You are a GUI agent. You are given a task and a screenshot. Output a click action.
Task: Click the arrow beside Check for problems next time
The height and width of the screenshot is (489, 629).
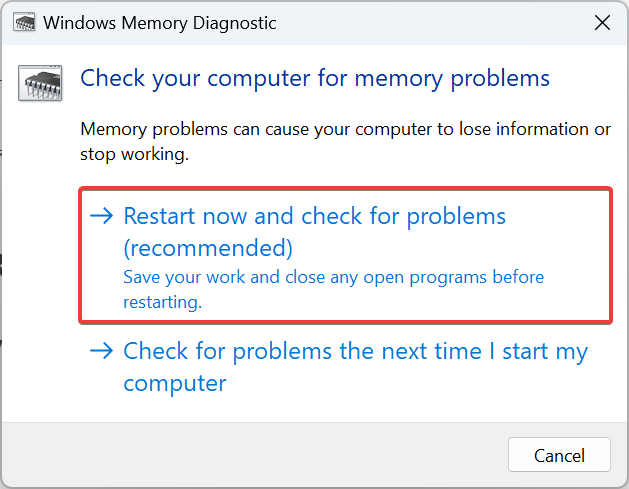coord(103,352)
